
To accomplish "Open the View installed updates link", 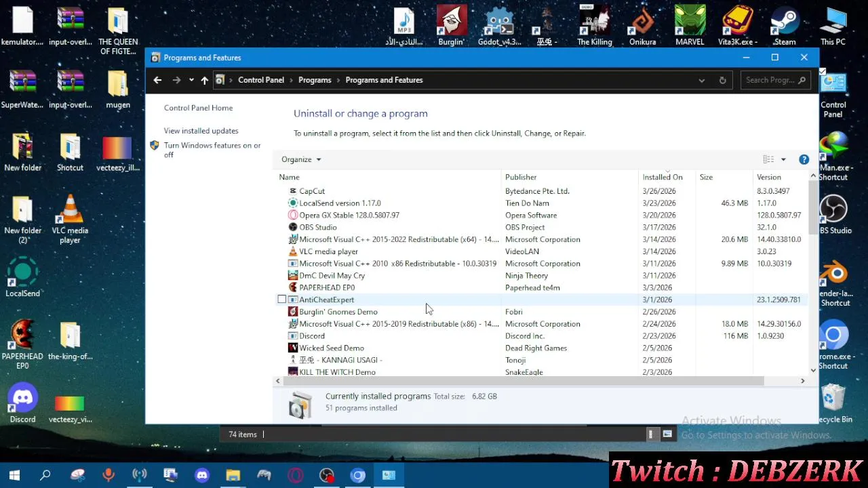I will pyautogui.click(x=201, y=131).
